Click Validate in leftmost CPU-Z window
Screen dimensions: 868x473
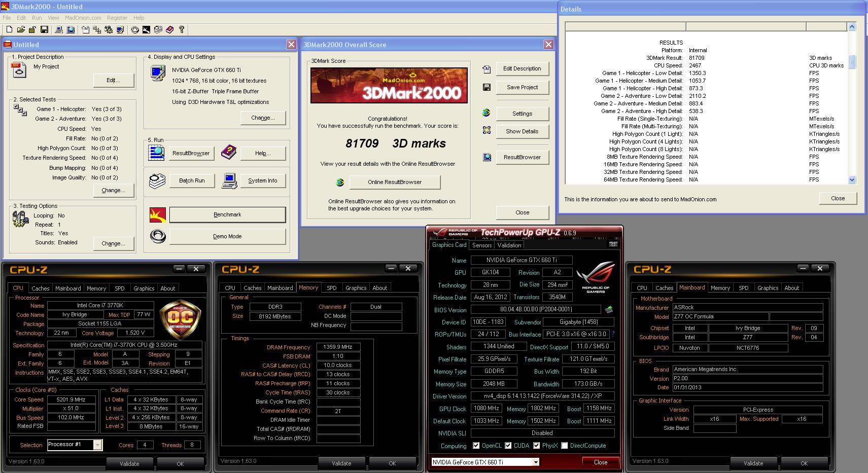[129, 464]
